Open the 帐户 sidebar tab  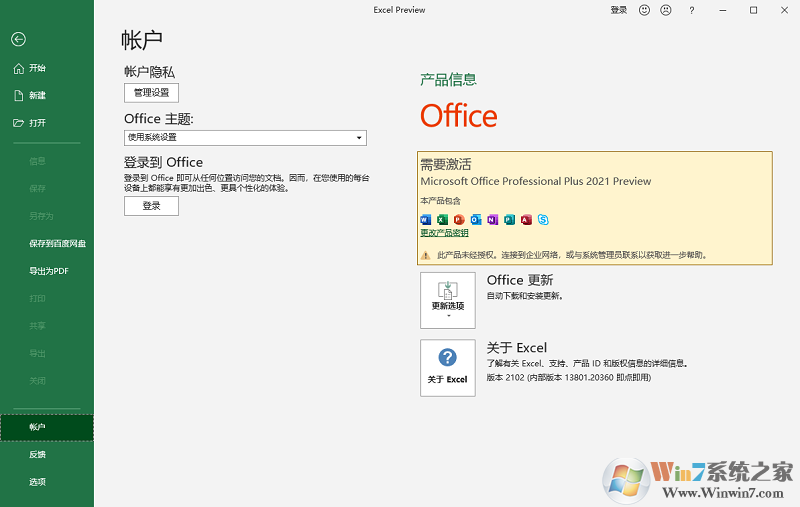point(46,427)
